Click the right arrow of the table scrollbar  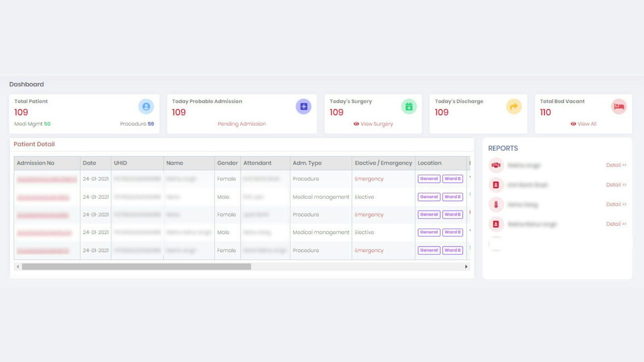coord(466,266)
